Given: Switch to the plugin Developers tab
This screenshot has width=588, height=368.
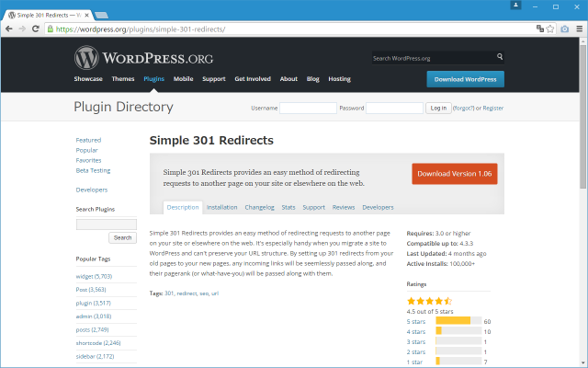Looking at the screenshot, I should pyautogui.click(x=378, y=207).
